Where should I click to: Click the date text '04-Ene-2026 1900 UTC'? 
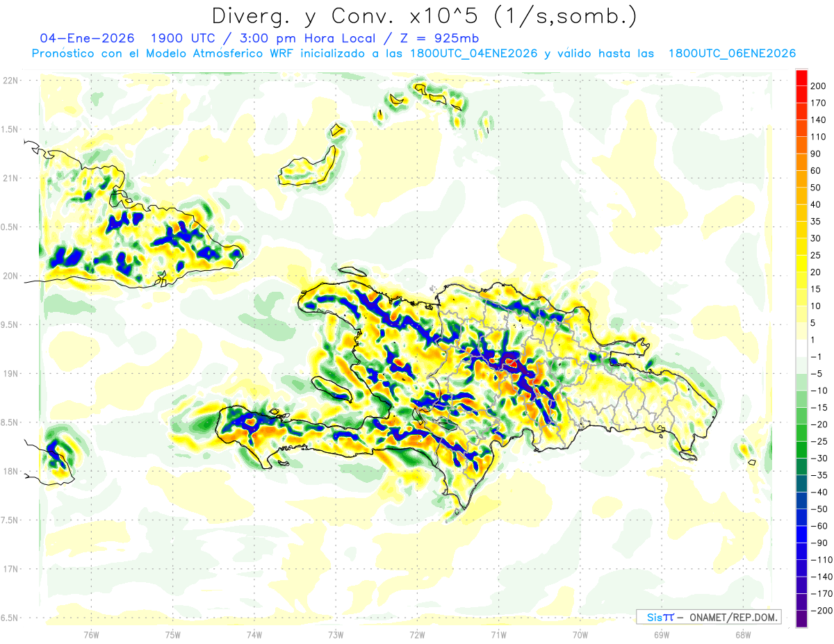coord(124,38)
